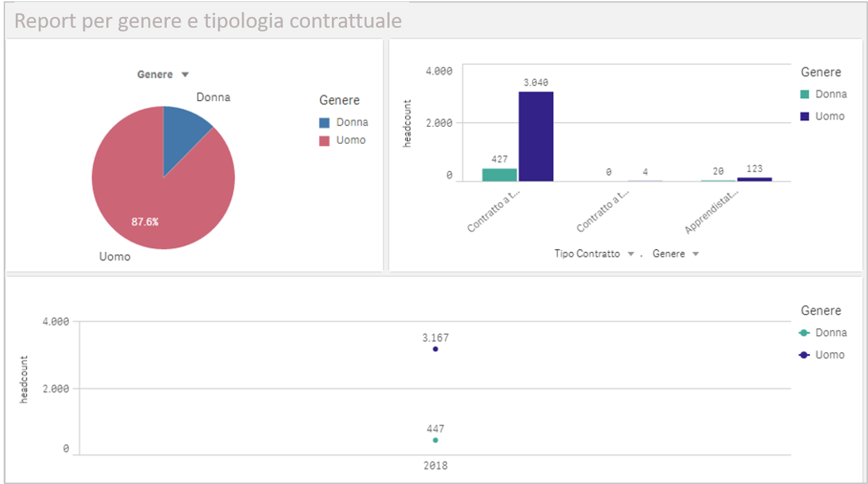Click the first 'Contratto a t...' axis label

(494, 211)
